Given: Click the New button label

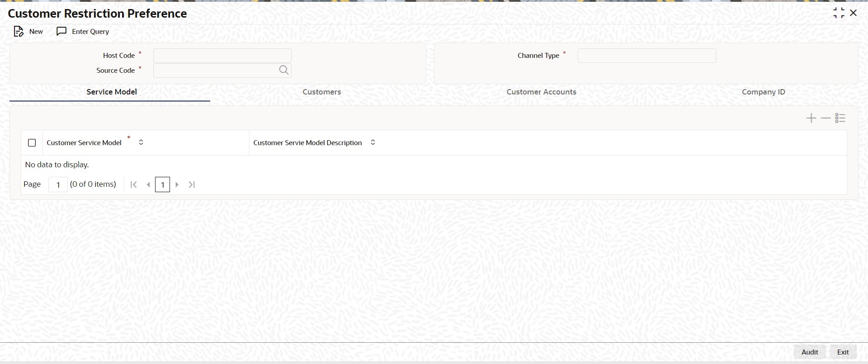Looking at the screenshot, I should (x=36, y=31).
